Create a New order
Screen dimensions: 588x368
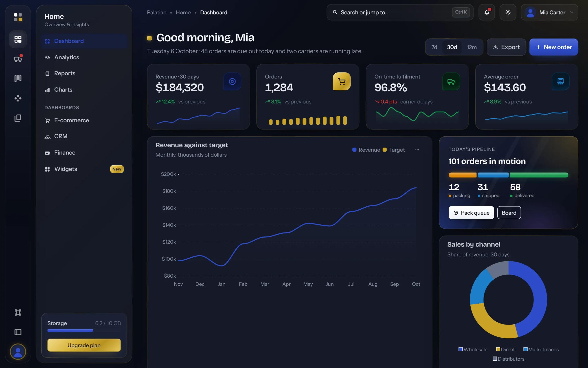pyautogui.click(x=554, y=47)
